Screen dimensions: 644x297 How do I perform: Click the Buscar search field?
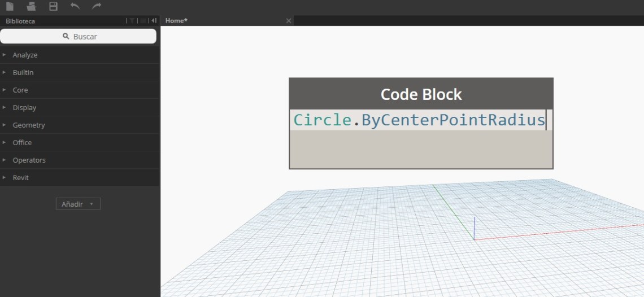pyautogui.click(x=78, y=36)
